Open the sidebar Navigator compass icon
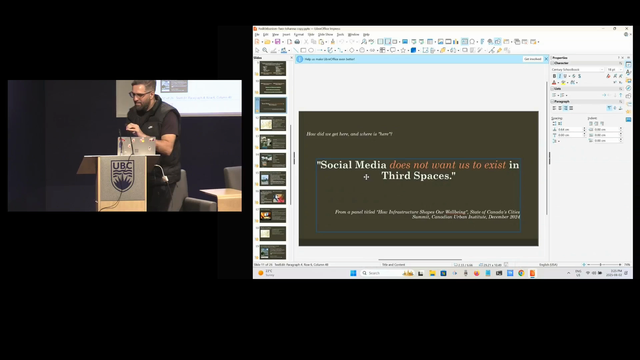Image resolution: width=640 pixels, height=360 pixels. coord(628,88)
